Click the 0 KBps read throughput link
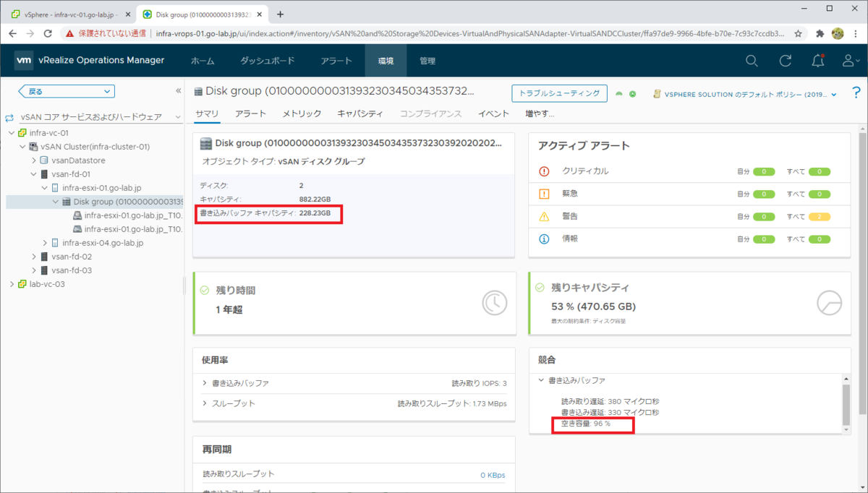 493,475
